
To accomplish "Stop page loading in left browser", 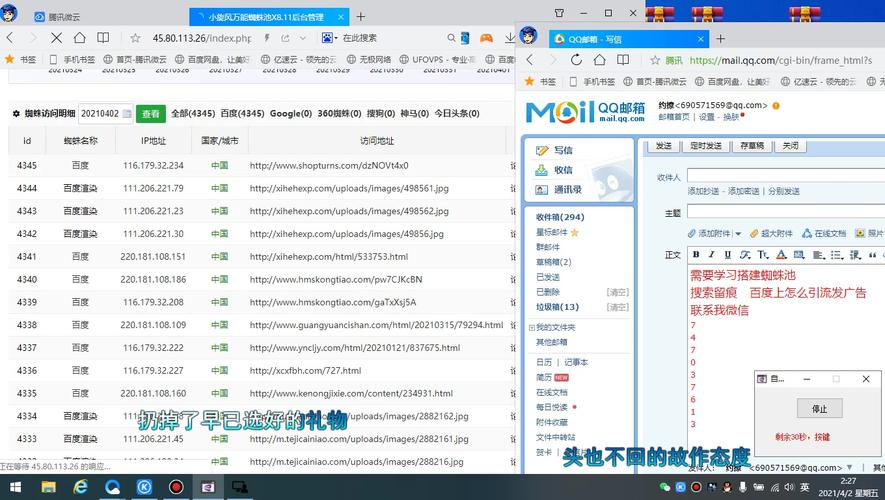I will coord(56,38).
